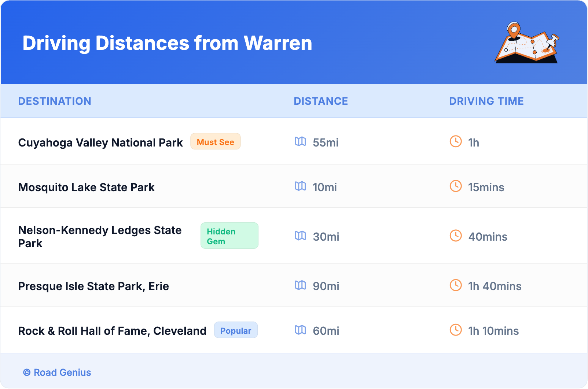Screen dimensions: 588x389
Task: Click the map icon beside 10mi
Action: coord(300,186)
